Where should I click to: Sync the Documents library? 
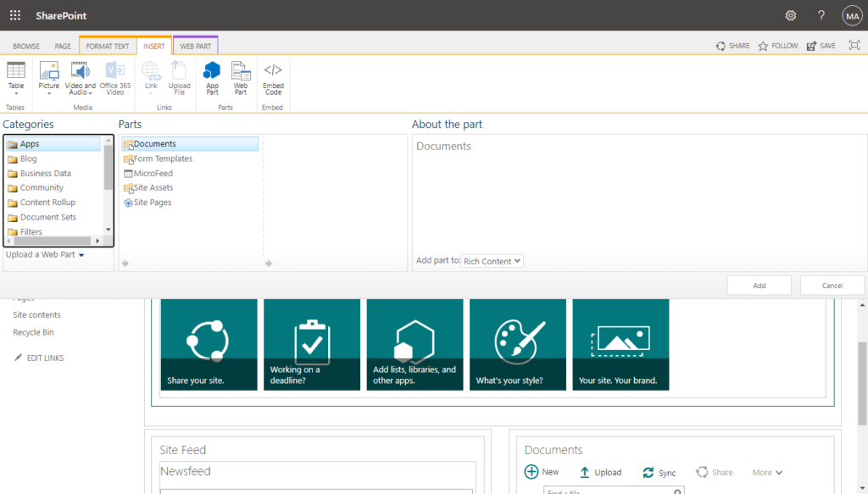click(659, 473)
